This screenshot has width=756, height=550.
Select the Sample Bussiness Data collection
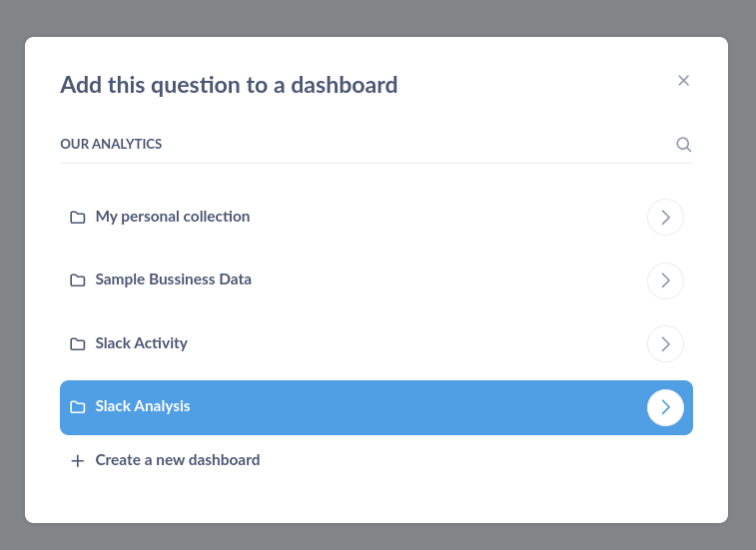pyautogui.click(x=173, y=279)
